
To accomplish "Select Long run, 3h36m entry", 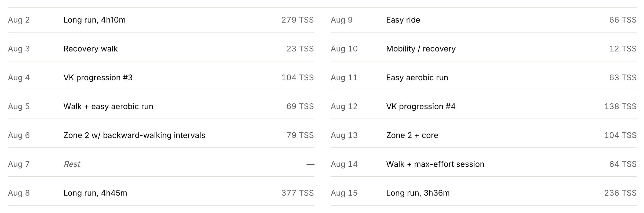I will tap(484, 193).
